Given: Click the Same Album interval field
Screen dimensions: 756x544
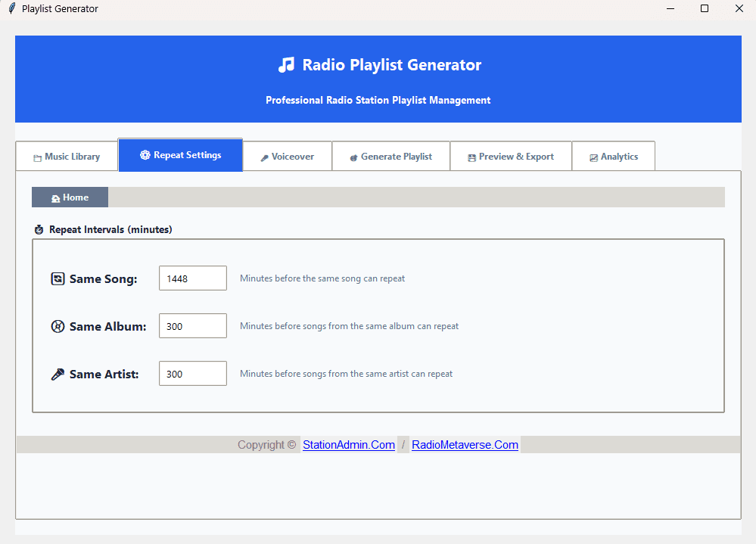Looking at the screenshot, I should pos(192,325).
